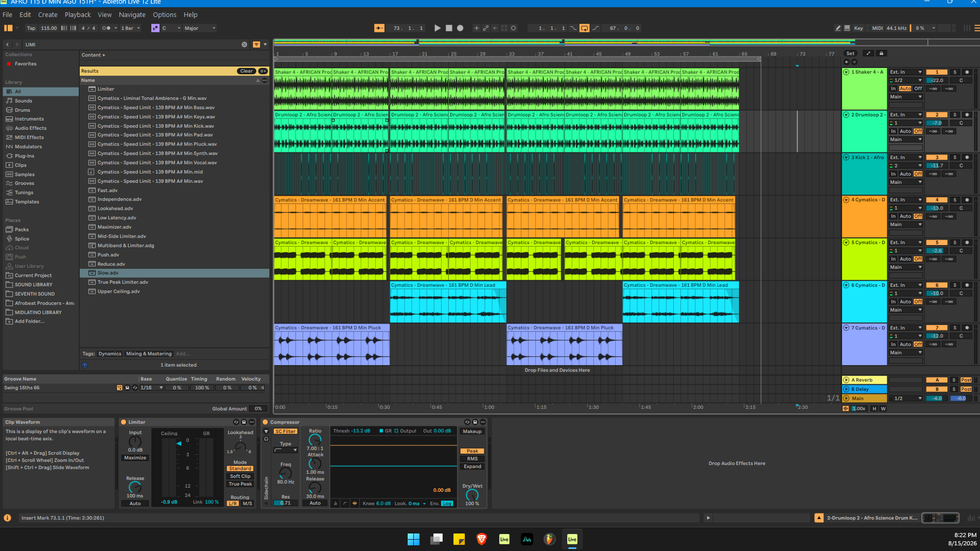
Task: Lock the arrangement envelopes
Action: pos(881,54)
